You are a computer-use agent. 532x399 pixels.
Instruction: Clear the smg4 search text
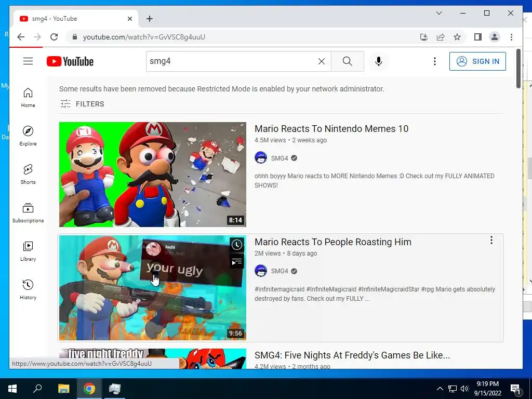[321, 61]
